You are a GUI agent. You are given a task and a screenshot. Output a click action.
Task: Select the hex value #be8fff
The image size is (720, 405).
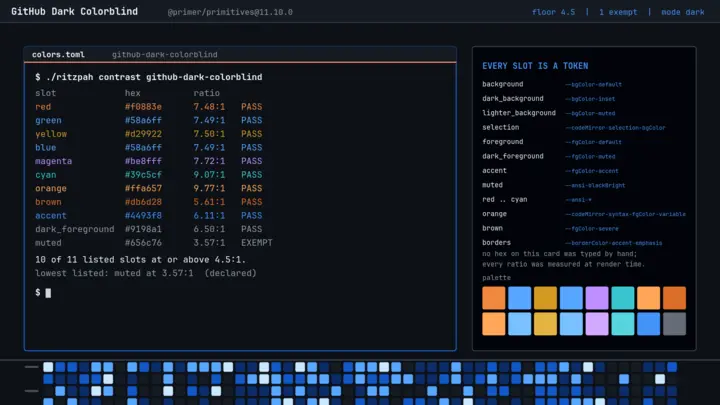(143, 161)
